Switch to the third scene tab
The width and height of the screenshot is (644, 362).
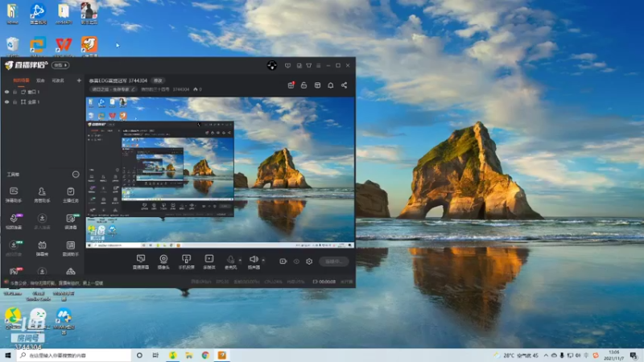pos(58,80)
